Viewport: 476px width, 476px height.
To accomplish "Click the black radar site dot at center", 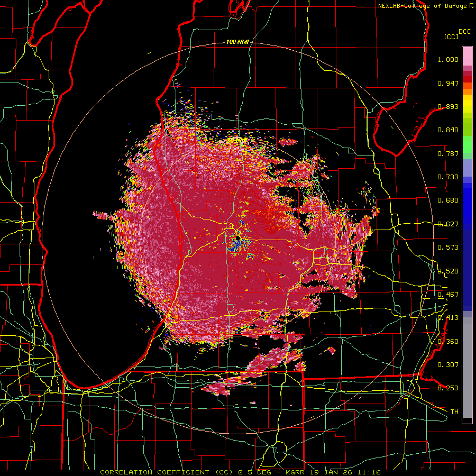I will pos(237,237).
